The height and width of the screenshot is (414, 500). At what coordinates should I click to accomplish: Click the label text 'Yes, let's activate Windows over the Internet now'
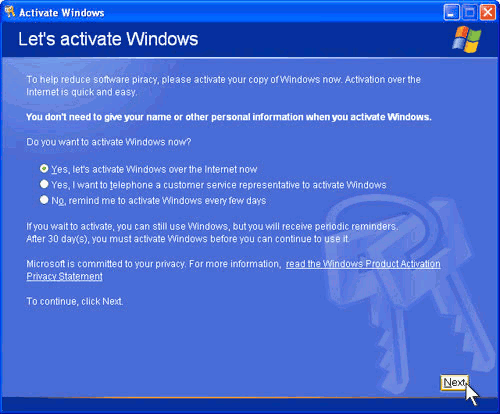pyautogui.click(x=154, y=169)
